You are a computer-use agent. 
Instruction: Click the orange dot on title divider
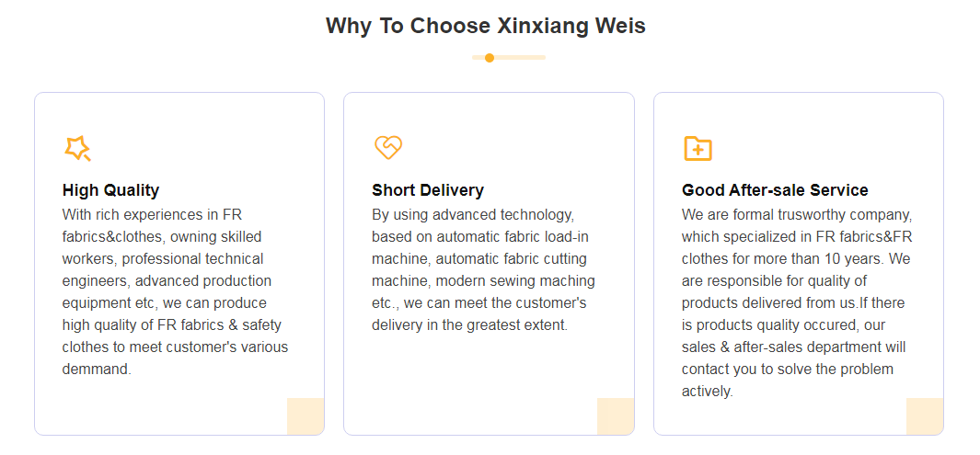[490, 58]
